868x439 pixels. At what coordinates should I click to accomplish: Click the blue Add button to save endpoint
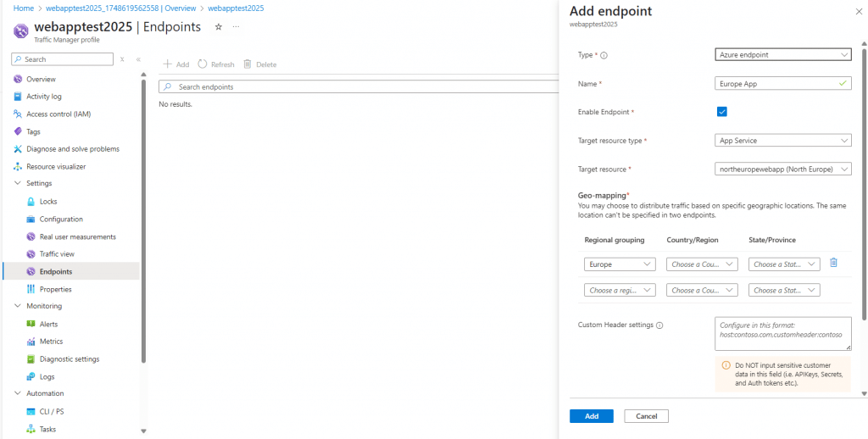(x=591, y=416)
